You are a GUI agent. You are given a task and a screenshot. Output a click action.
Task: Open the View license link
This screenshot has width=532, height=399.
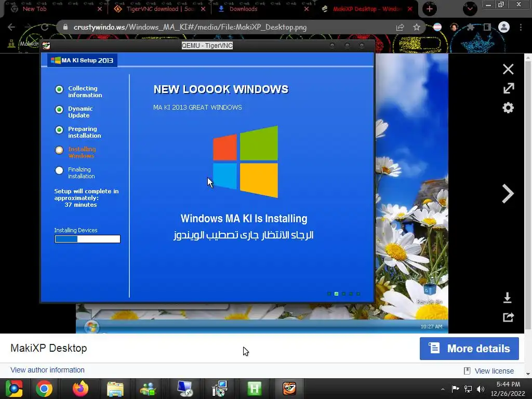pyautogui.click(x=494, y=371)
